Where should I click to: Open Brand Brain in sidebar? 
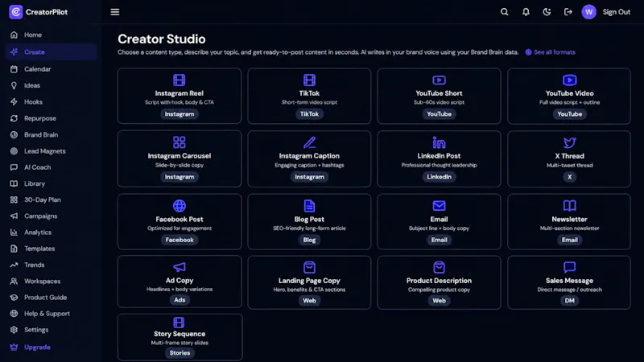[51, 134]
